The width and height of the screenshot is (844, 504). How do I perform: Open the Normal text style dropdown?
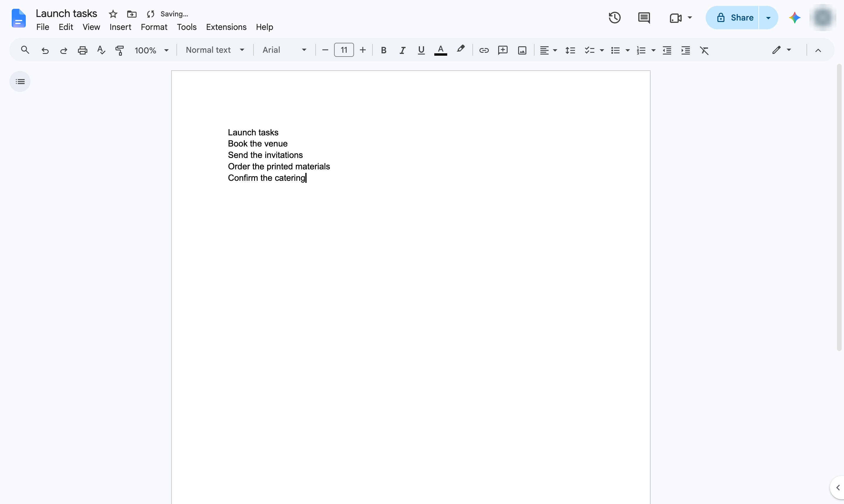click(x=215, y=50)
